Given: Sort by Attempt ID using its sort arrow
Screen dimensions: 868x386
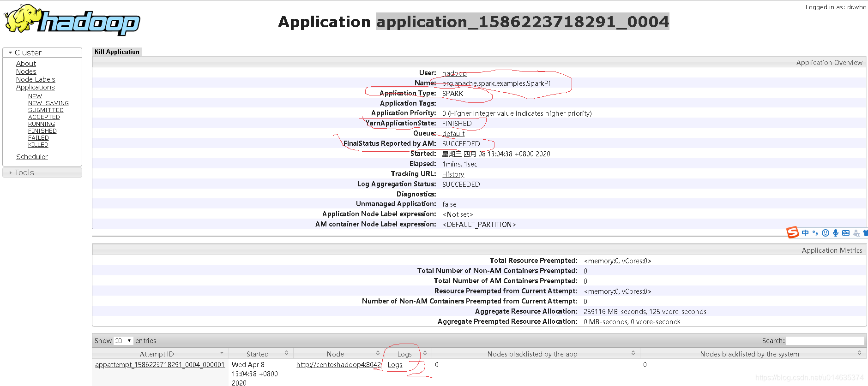Looking at the screenshot, I should click(x=222, y=353).
